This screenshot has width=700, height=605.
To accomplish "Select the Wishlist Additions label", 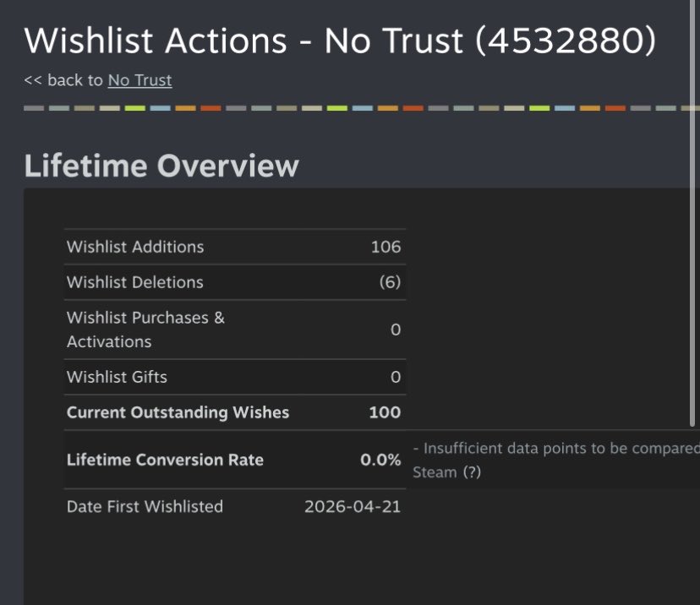I will (x=135, y=247).
